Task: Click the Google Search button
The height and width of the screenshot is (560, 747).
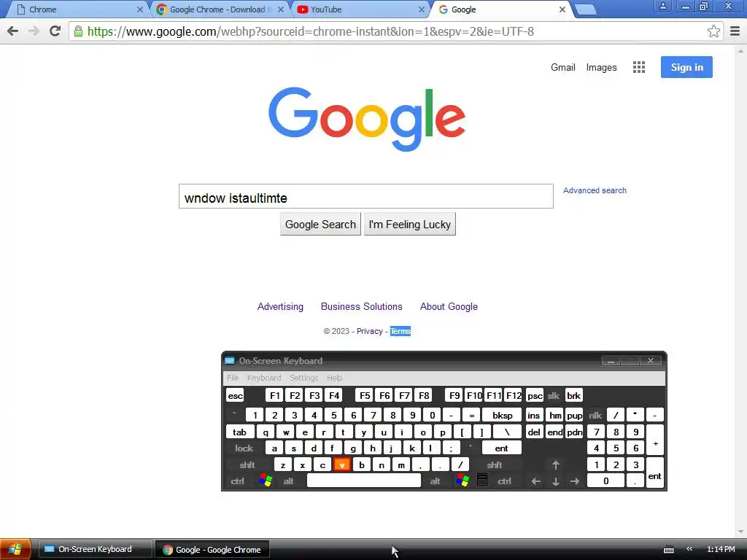Action: pos(321,225)
